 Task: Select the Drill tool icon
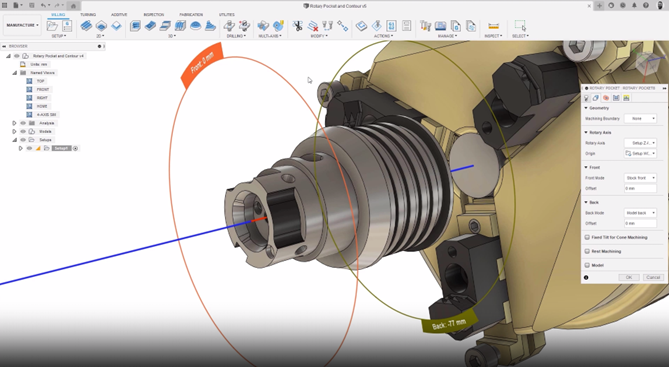tap(229, 26)
